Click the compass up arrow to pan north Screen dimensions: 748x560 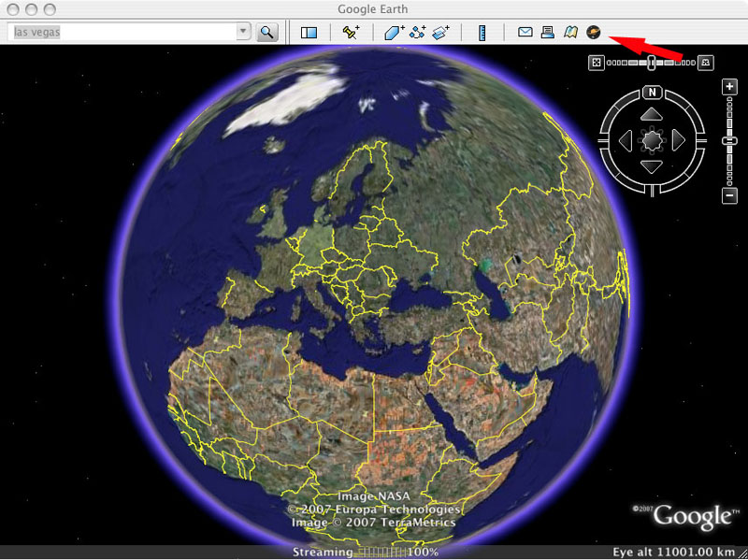click(651, 114)
